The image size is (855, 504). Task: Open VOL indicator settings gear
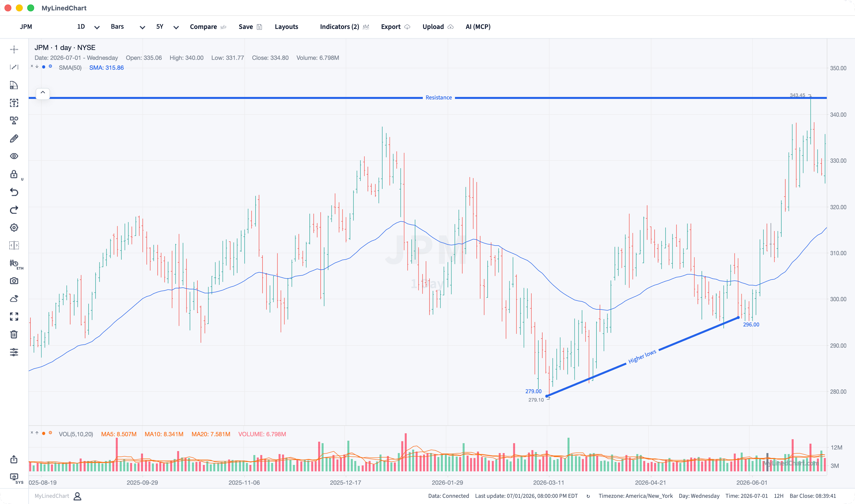click(50, 433)
